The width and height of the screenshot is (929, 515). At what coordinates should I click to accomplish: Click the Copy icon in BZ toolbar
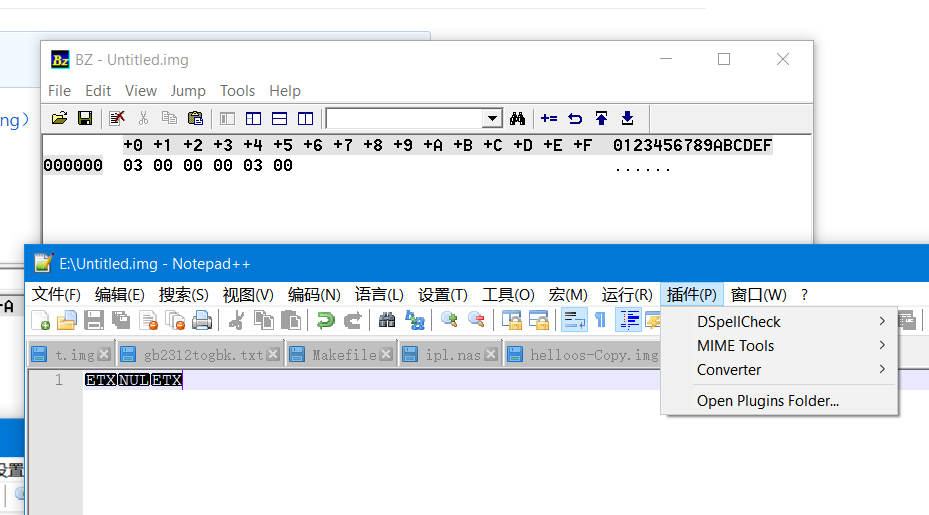[x=169, y=119]
